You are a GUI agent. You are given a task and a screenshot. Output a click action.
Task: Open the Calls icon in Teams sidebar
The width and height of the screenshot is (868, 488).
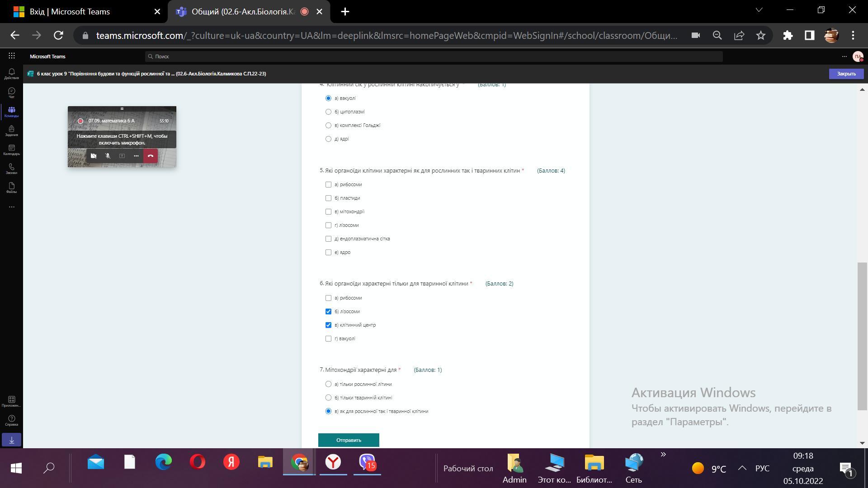coord(11,169)
